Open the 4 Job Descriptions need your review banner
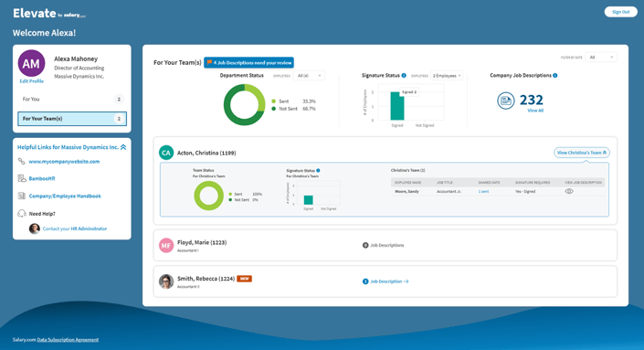The height and width of the screenshot is (350, 644). click(248, 63)
